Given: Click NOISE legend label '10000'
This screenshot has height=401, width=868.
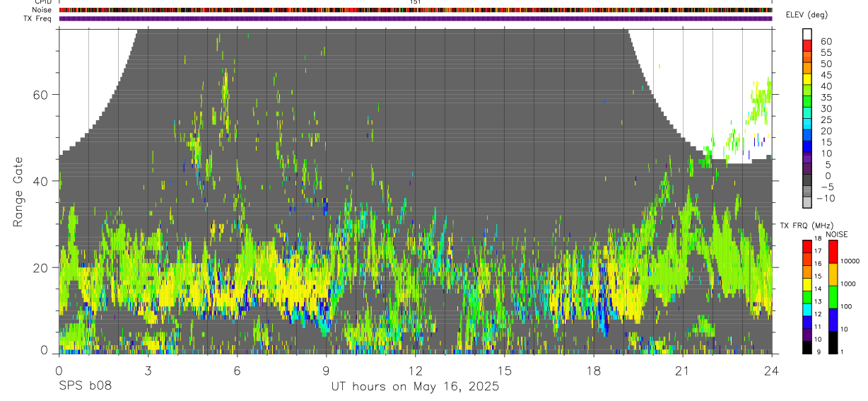Looking at the screenshot, I should point(850,261).
